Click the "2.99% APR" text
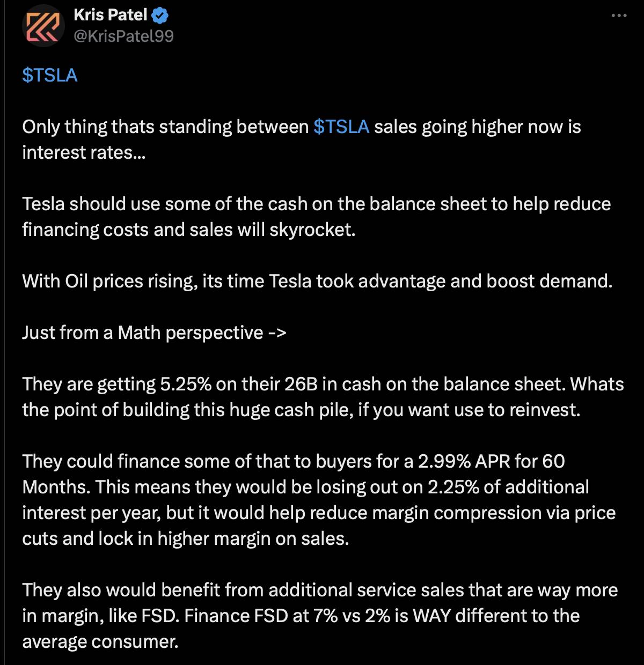This screenshot has width=644, height=665. (464, 461)
